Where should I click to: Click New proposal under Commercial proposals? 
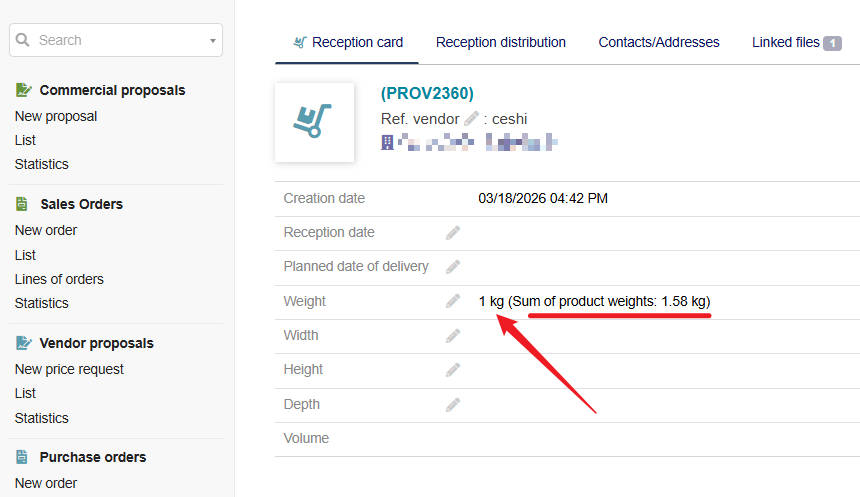coord(56,116)
